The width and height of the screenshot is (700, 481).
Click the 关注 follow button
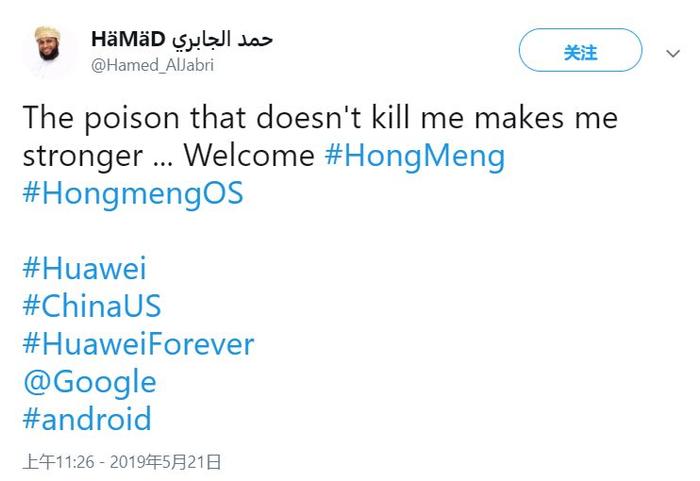(580, 50)
